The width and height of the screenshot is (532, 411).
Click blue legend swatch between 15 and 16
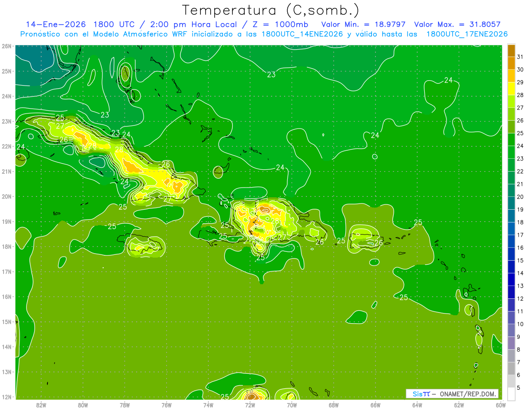pyautogui.click(x=511, y=254)
